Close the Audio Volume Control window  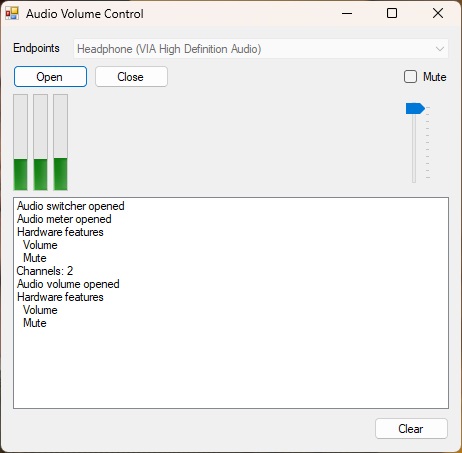tap(438, 14)
